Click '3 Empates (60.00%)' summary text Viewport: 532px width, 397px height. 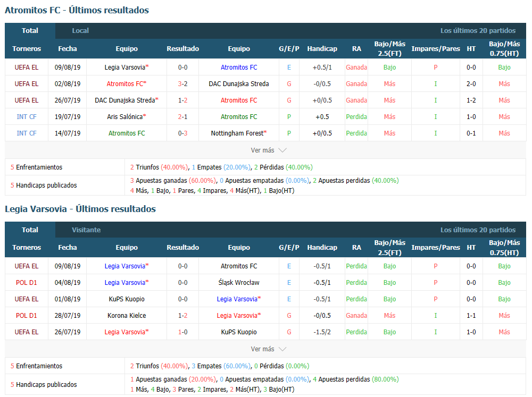[x=221, y=366]
